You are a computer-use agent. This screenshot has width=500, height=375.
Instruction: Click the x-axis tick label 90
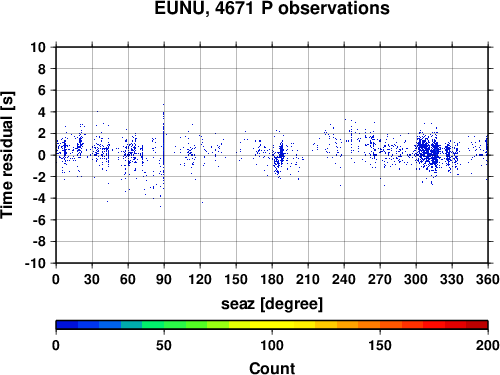click(x=164, y=279)
